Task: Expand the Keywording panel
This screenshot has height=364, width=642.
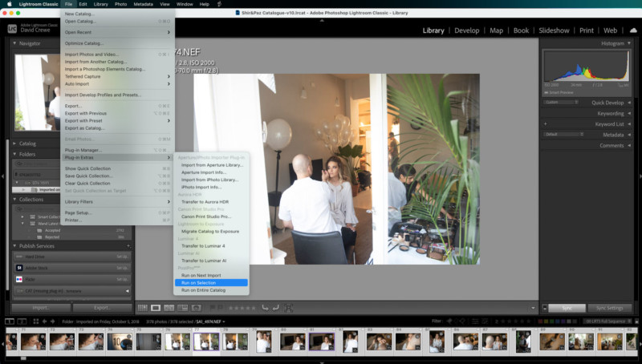Action: [629, 113]
